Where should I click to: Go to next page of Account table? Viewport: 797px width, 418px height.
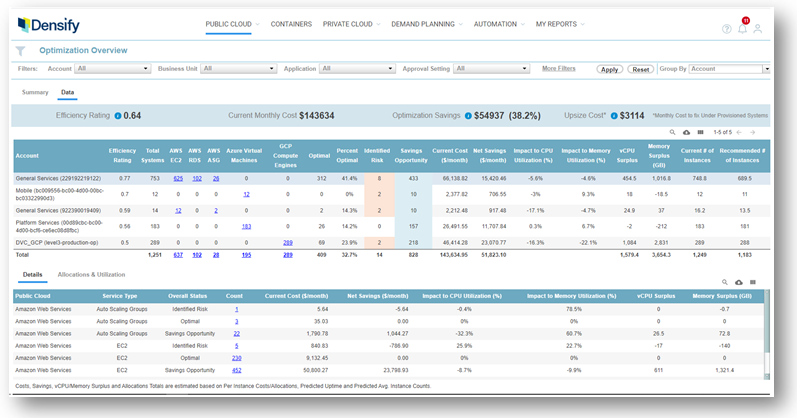coord(751,132)
